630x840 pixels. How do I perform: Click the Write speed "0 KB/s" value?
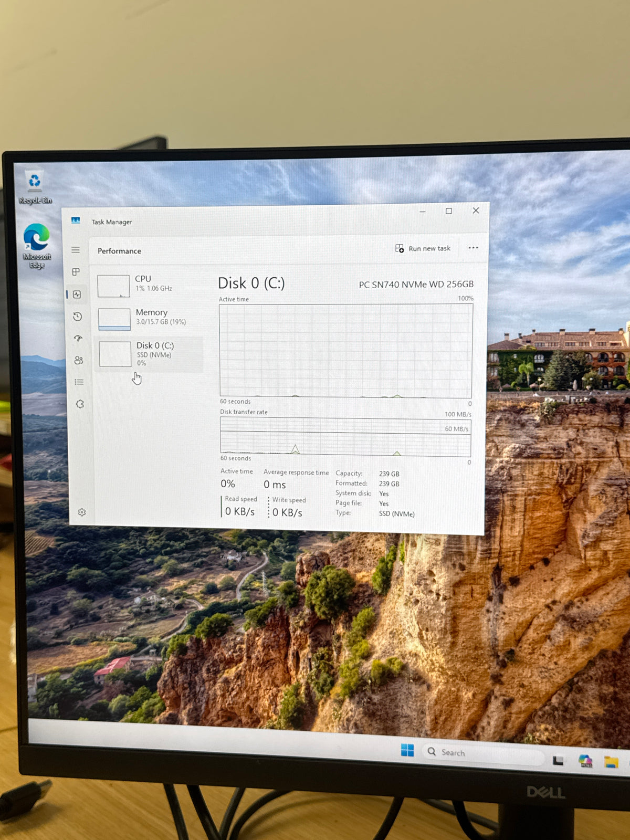287,512
